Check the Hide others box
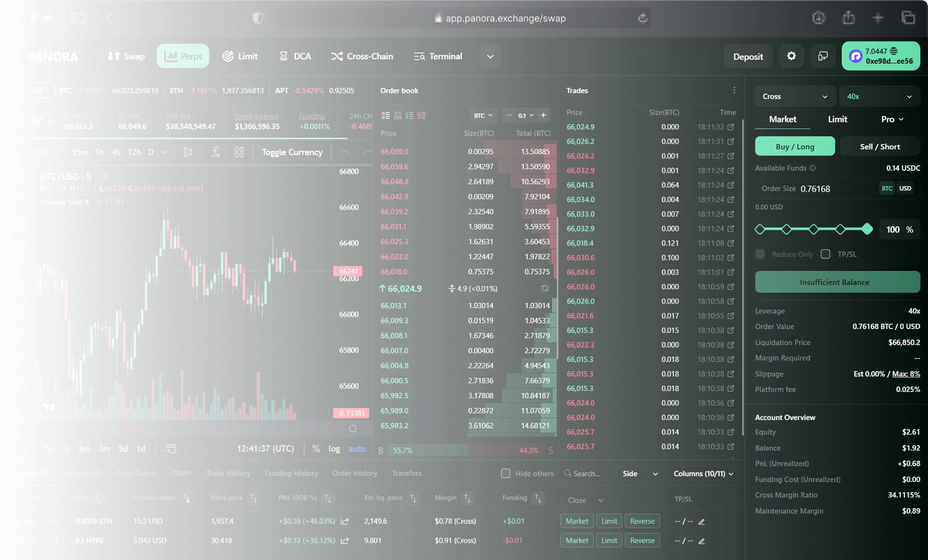928x560 pixels. tap(506, 473)
